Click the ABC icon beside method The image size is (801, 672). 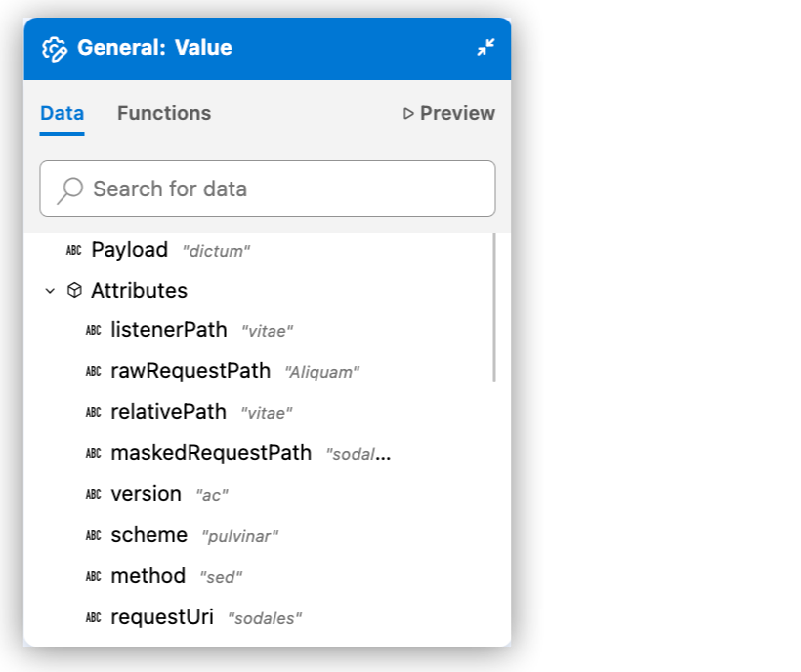pyautogui.click(x=93, y=576)
